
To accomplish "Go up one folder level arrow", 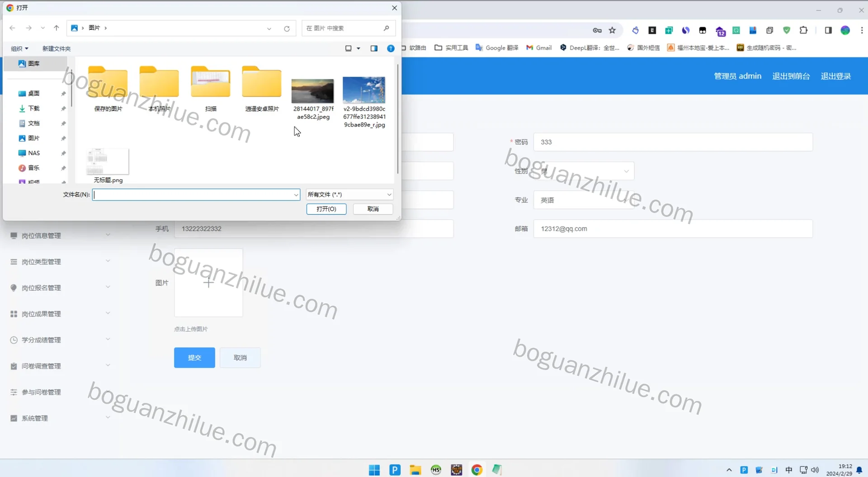I will 57,28.
